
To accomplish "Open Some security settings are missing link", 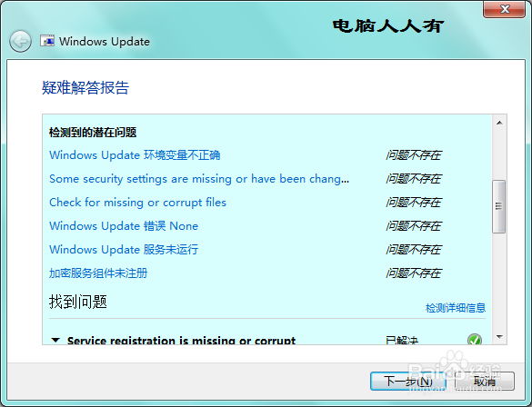I will coord(199,179).
